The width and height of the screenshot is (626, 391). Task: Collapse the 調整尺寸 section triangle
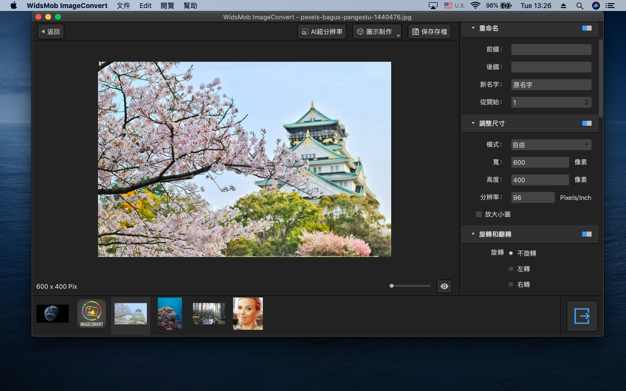click(x=473, y=123)
